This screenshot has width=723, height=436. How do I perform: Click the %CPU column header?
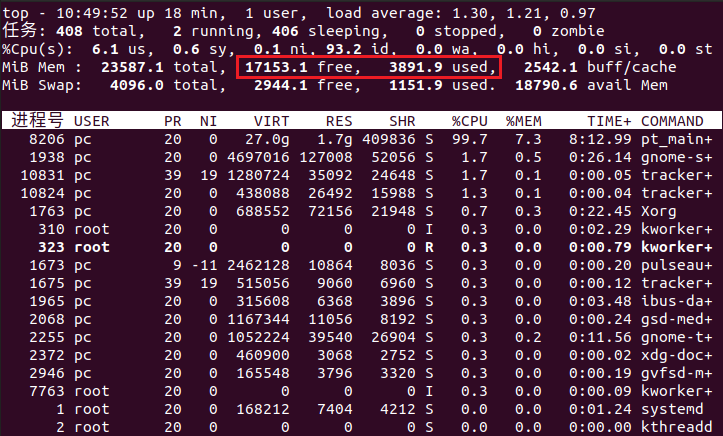[x=469, y=121]
